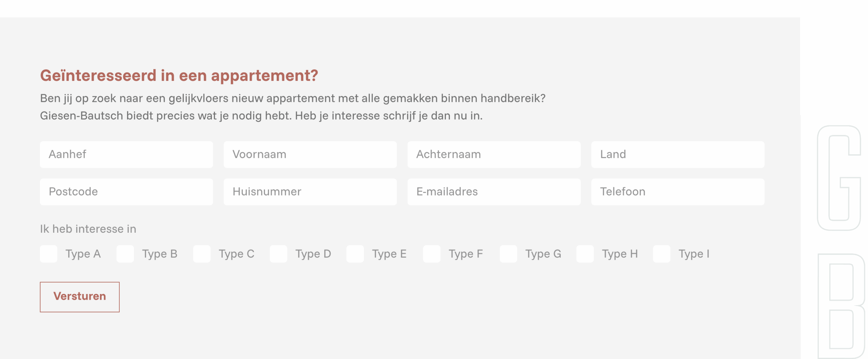
Task: Click the Geïnteresseerd in een appartement heading
Action: [179, 75]
